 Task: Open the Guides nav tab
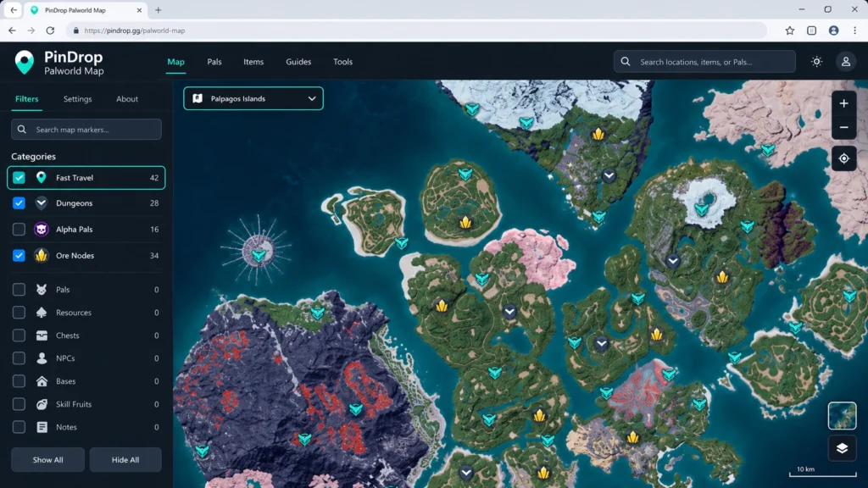click(298, 62)
